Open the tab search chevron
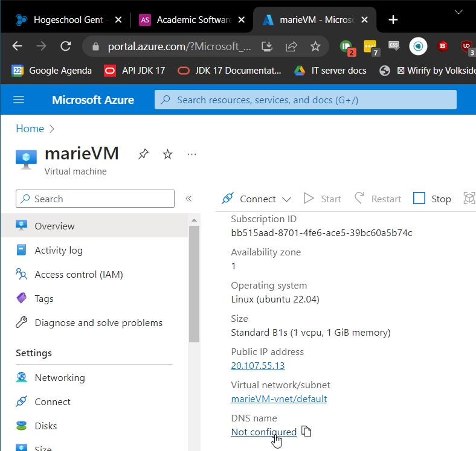 click(458, 12)
